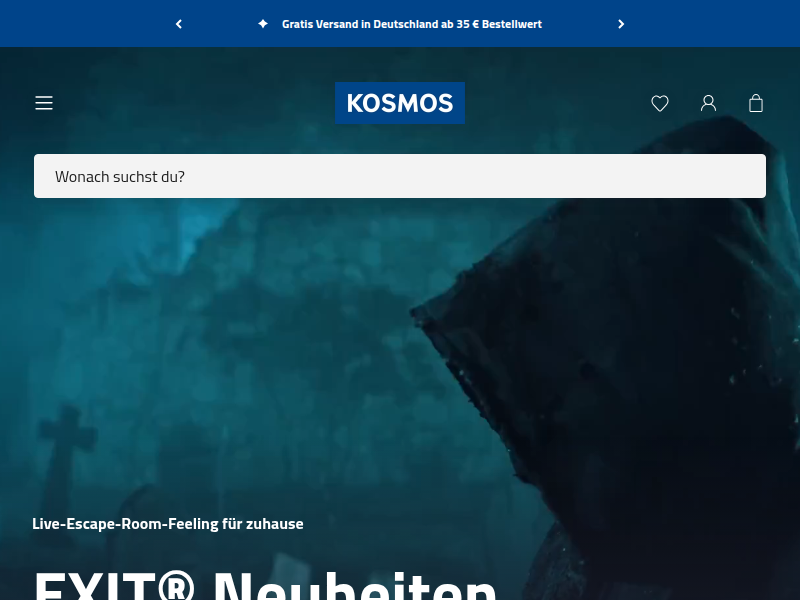
Task: Click the Live-Escape-Room-Feeling für zuhause text
Action: tap(168, 524)
